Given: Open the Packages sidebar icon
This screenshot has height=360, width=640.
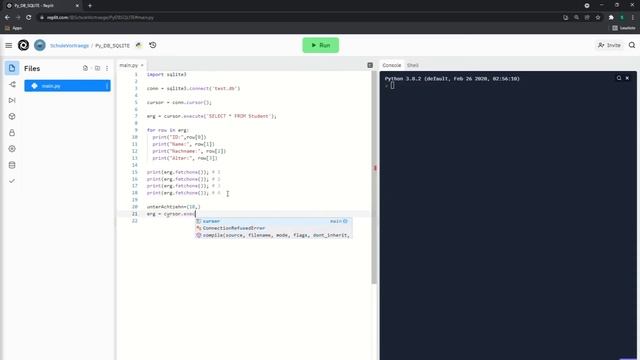Looking at the screenshot, I should click(12, 117).
